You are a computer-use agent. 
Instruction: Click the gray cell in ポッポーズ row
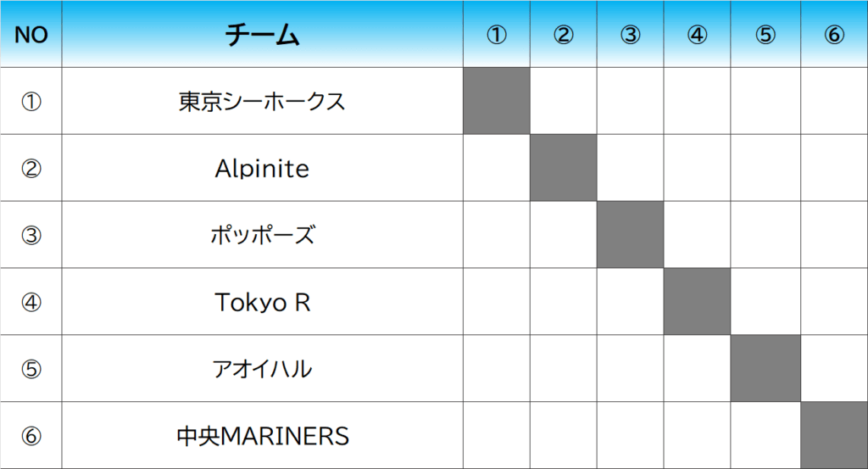tap(630, 236)
